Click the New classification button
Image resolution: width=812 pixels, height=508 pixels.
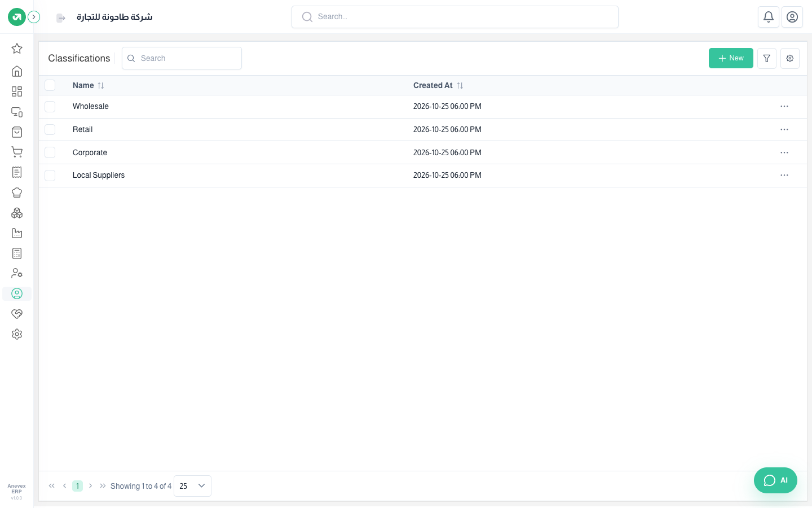pos(731,58)
